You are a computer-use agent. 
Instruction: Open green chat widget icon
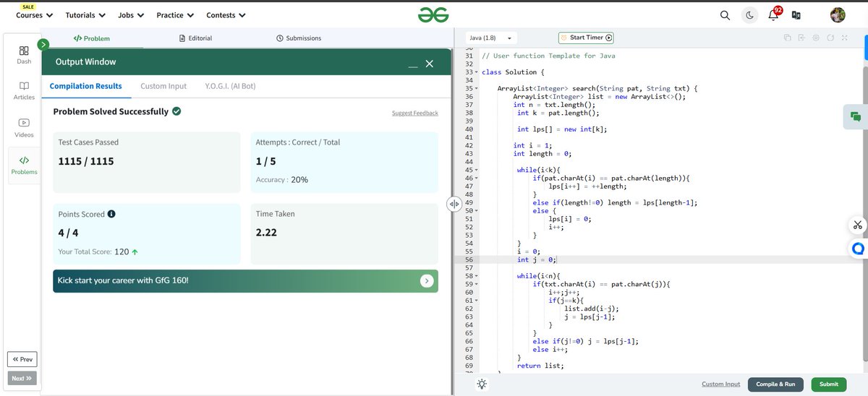tap(856, 116)
